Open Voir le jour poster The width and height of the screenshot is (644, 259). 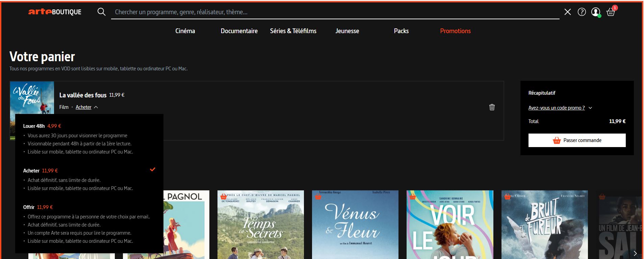450,225
